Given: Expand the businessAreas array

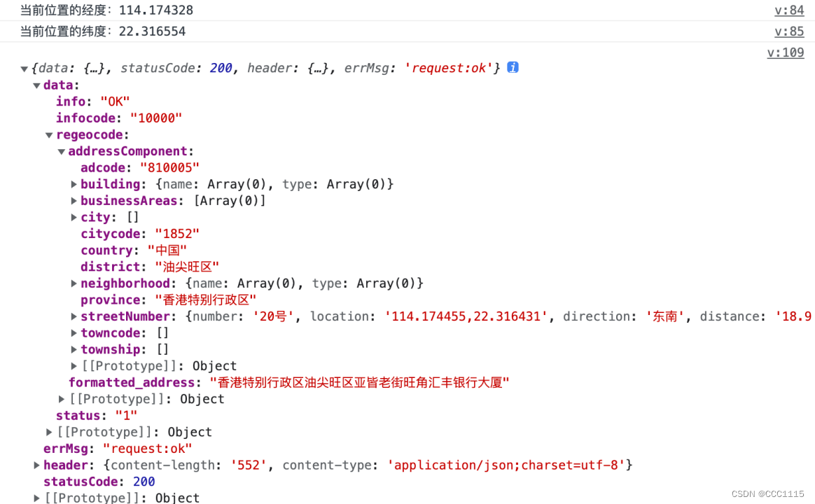Looking at the screenshot, I should (x=74, y=201).
